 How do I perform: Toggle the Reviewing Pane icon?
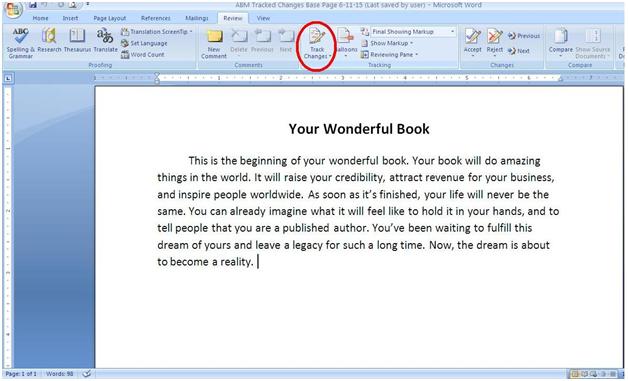pyautogui.click(x=364, y=54)
